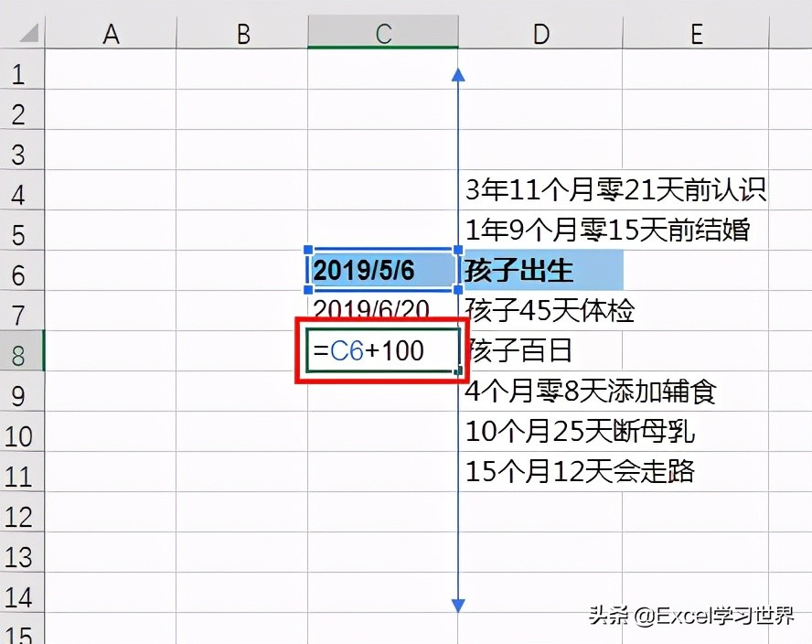
Task: Click cell with date 2019/5/6
Action: tap(383, 270)
